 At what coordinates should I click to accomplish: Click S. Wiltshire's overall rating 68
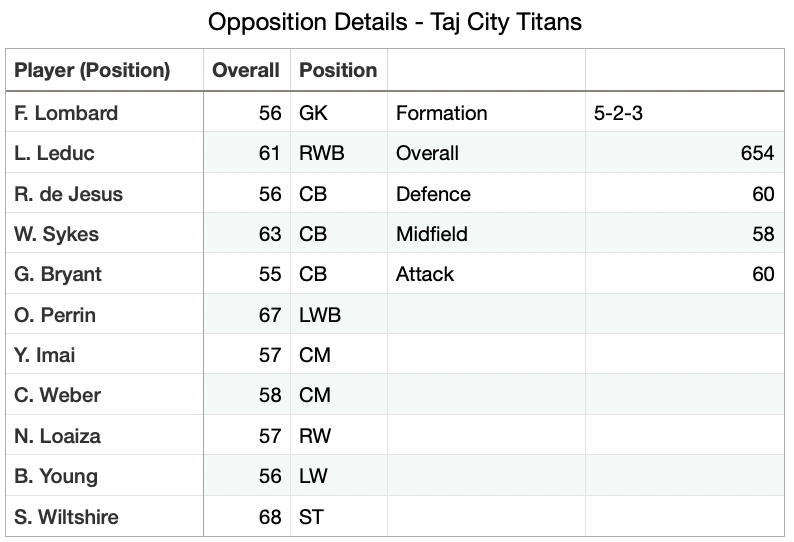tap(246, 517)
